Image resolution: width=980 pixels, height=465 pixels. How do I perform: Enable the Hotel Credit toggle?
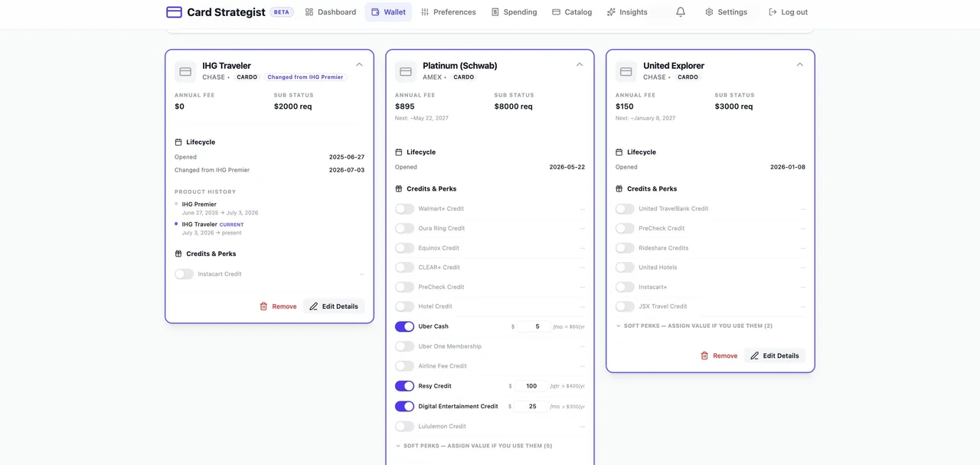(x=405, y=306)
